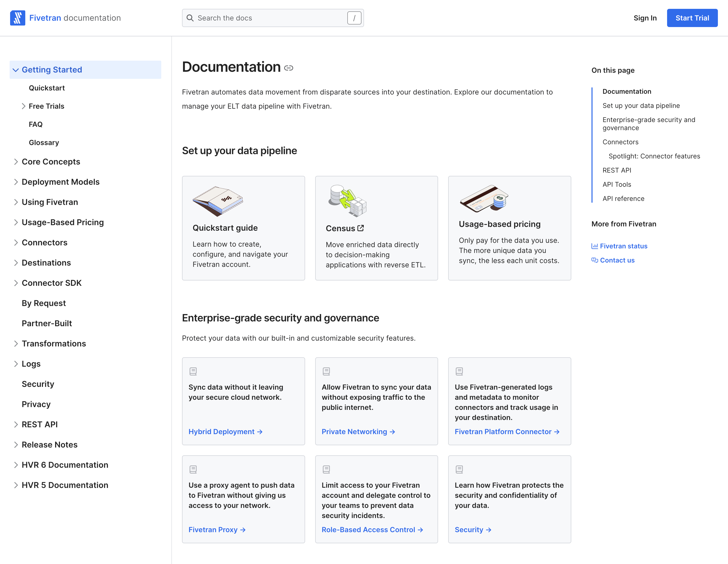The image size is (728, 564).
Task: Click the book icon on Hybrid Deployment card
Action: point(193,371)
